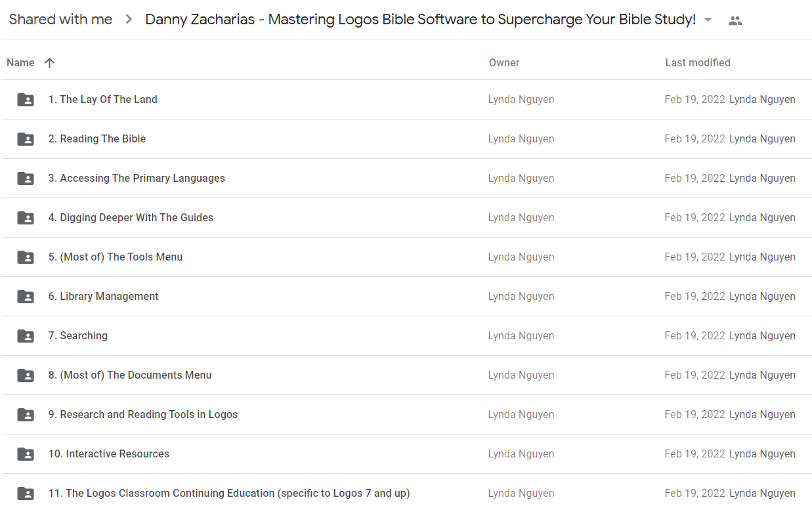Screen dimensions: 812x506
Task: Select the folder icon for Accessing The Primary Languages
Action: pos(26,179)
